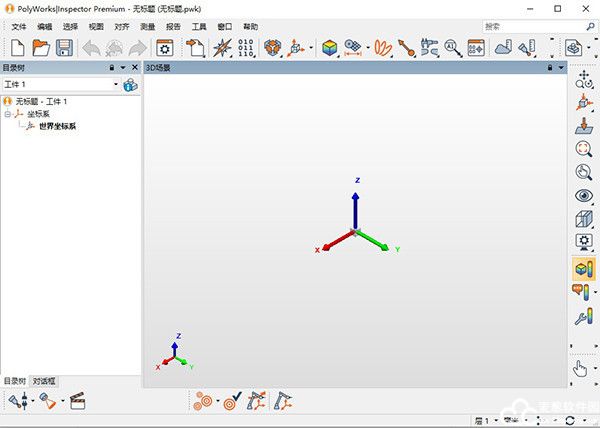600x428 pixels.
Task: Open the 帮助 menu
Action: click(250, 26)
